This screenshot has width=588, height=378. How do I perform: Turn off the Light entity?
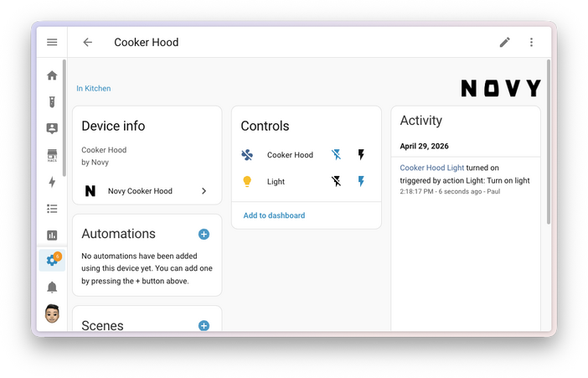coord(337,181)
